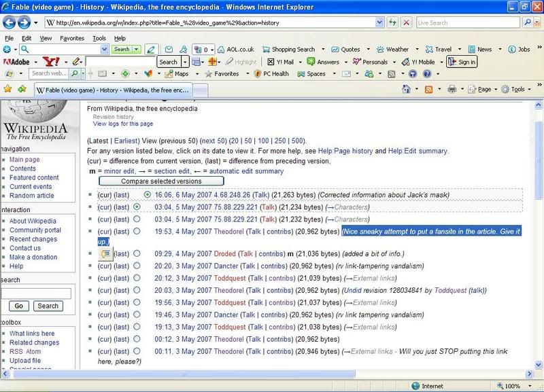Open Y! Mobile toolbar button
This screenshot has height=392, width=544.
[418, 62]
